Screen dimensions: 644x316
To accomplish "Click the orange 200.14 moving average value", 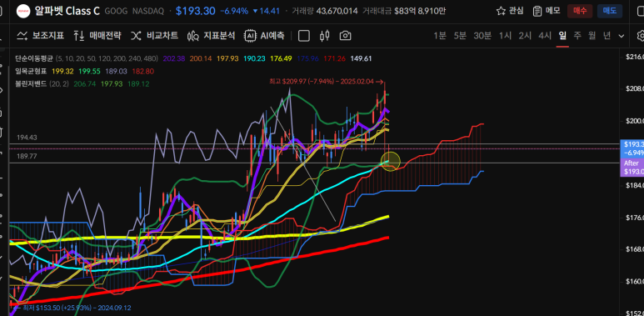I will tap(201, 58).
